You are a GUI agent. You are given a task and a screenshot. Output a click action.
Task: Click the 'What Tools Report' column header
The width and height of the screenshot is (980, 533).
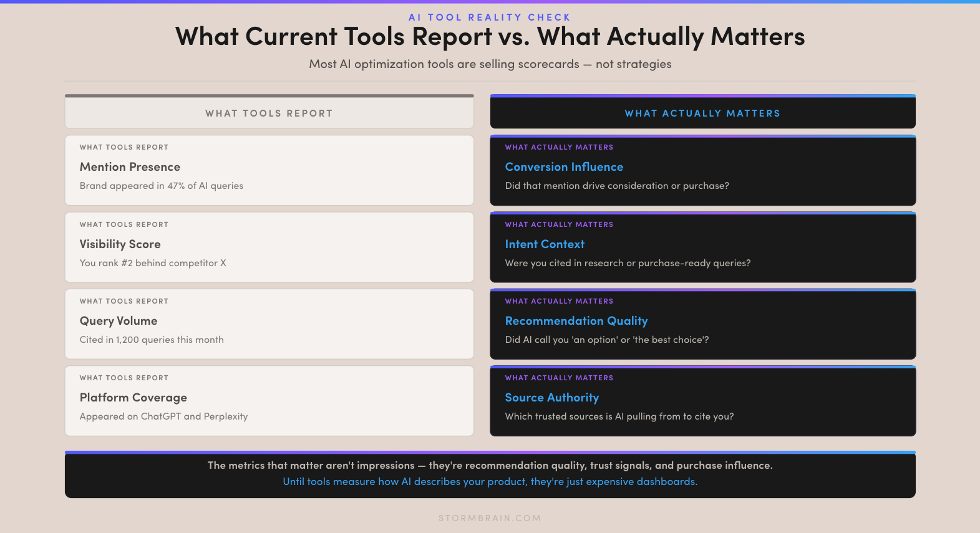(269, 112)
